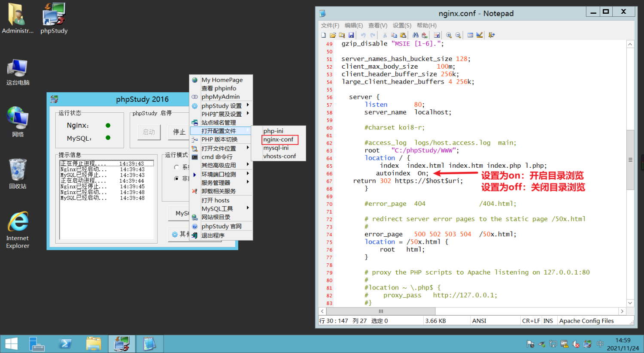
Task: Click the Paste clipboard icon in Notepad toolbar
Action: (x=403, y=35)
